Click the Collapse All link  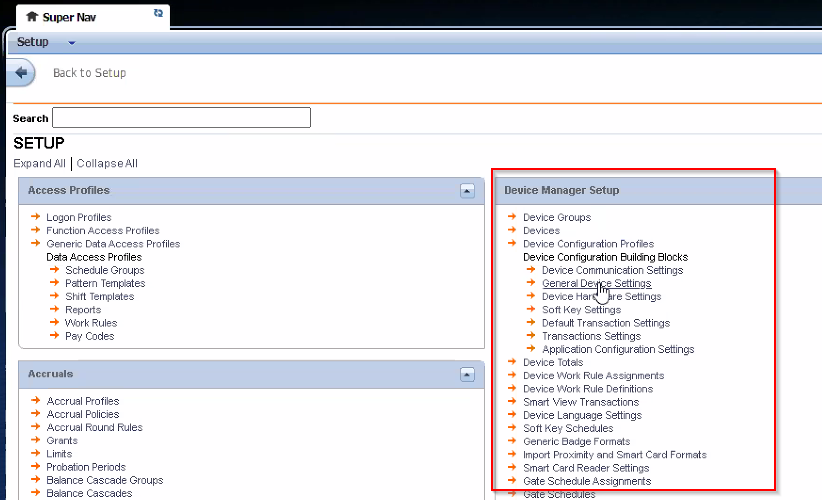107,163
